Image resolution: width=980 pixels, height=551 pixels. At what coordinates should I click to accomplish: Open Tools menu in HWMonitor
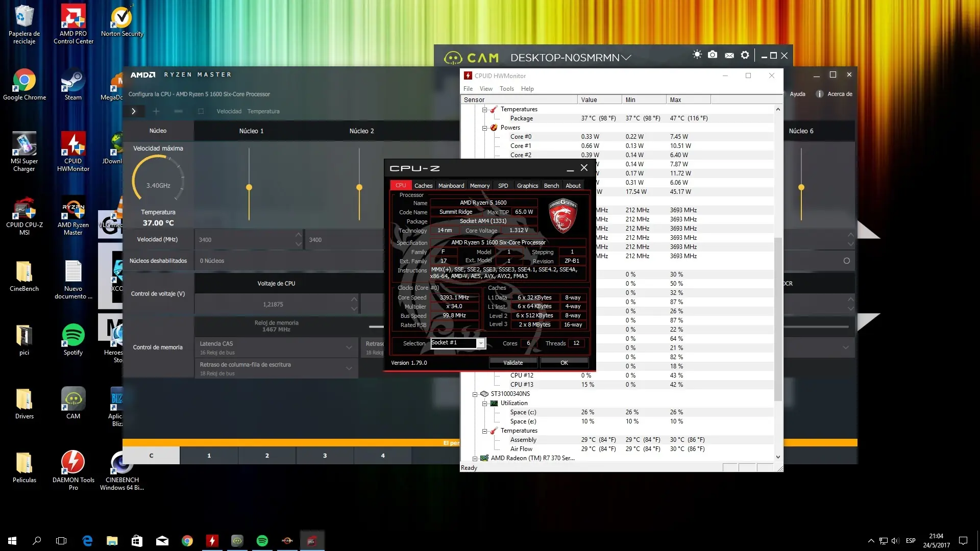[507, 89]
